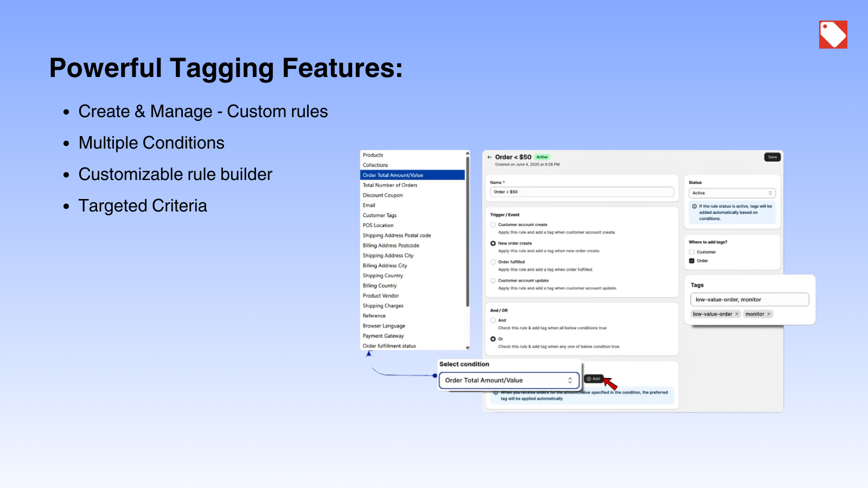The image size is (868, 488).
Task: Click the info icon in status note
Action: [694, 207]
